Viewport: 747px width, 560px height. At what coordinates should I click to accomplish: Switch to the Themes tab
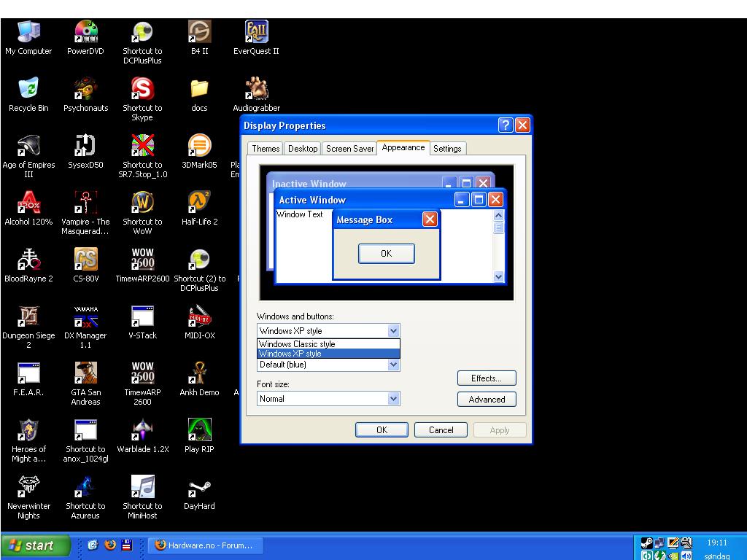coord(266,149)
